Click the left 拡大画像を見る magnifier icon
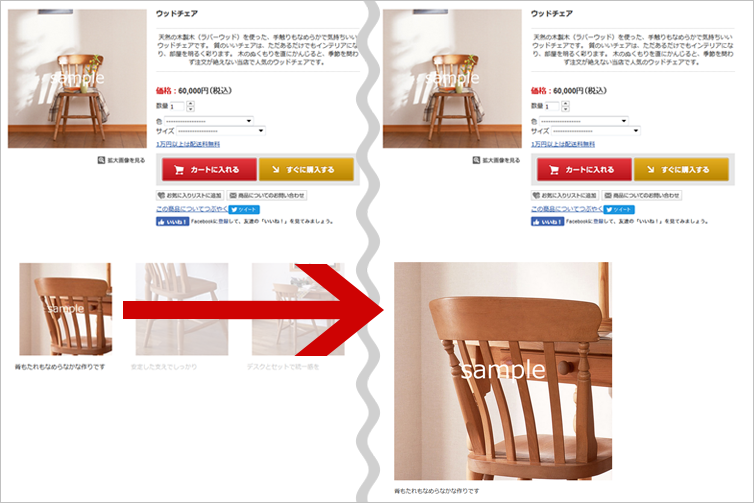Viewport: 754px width, 503px height. 101,160
